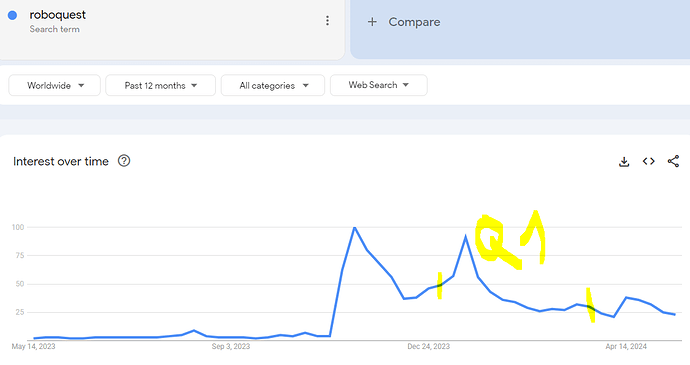Click the chart peak at 100
Screen dimensions: 690x365
[354, 227]
